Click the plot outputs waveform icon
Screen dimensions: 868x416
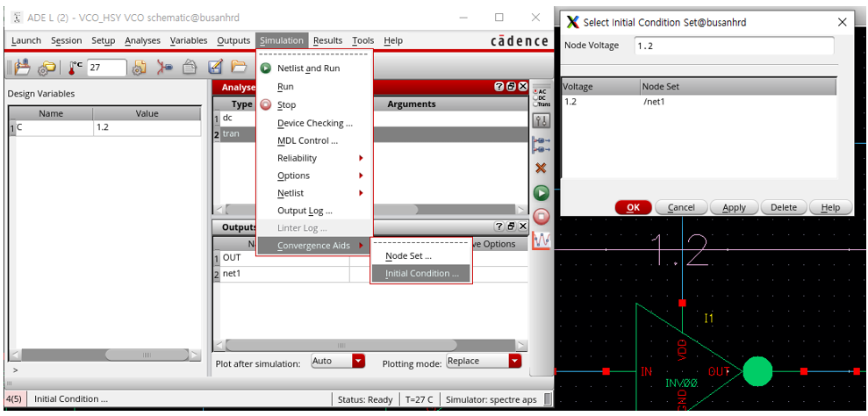(541, 241)
